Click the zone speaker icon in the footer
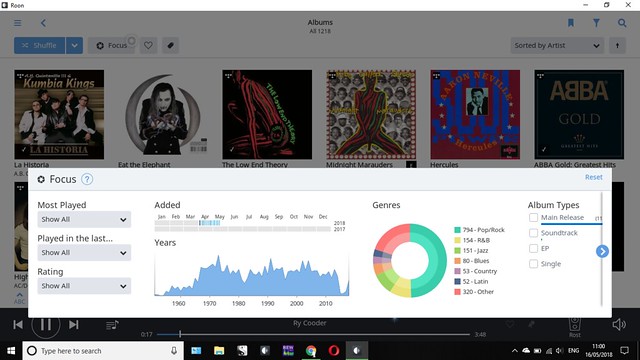Viewport: 640px width, 360px height. pyautogui.click(x=575, y=325)
